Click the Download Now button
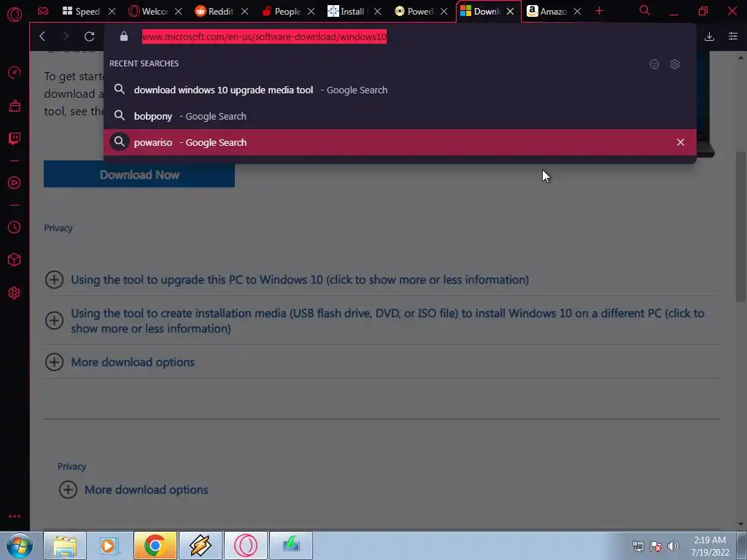The image size is (747, 560). (x=139, y=175)
